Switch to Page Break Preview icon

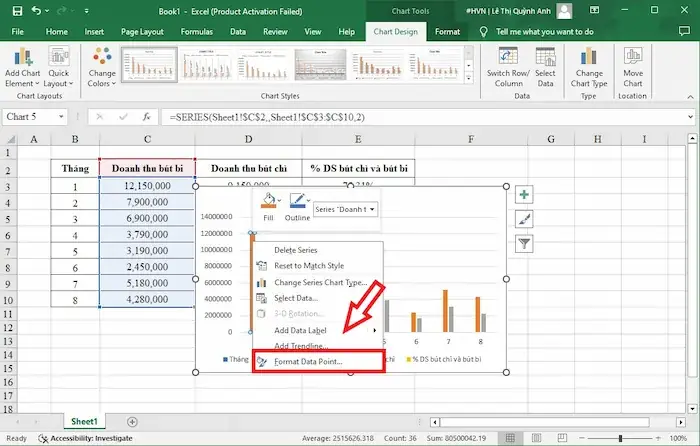pyautogui.click(x=562, y=438)
